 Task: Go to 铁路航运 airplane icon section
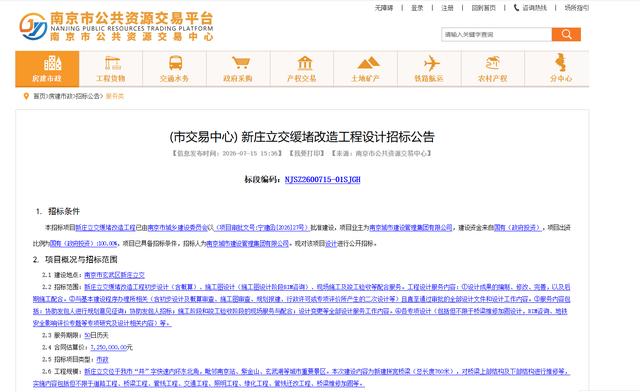(x=429, y=69)
